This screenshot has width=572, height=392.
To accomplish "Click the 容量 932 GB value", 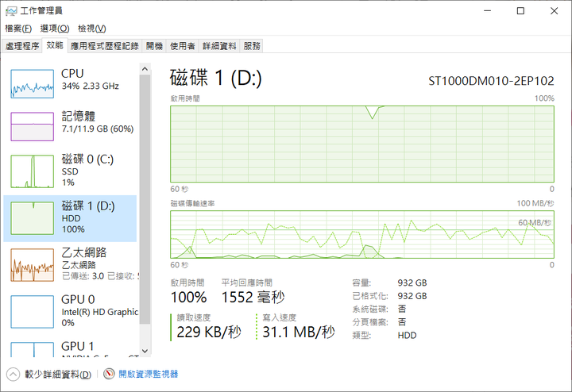I will click(412, 282).
